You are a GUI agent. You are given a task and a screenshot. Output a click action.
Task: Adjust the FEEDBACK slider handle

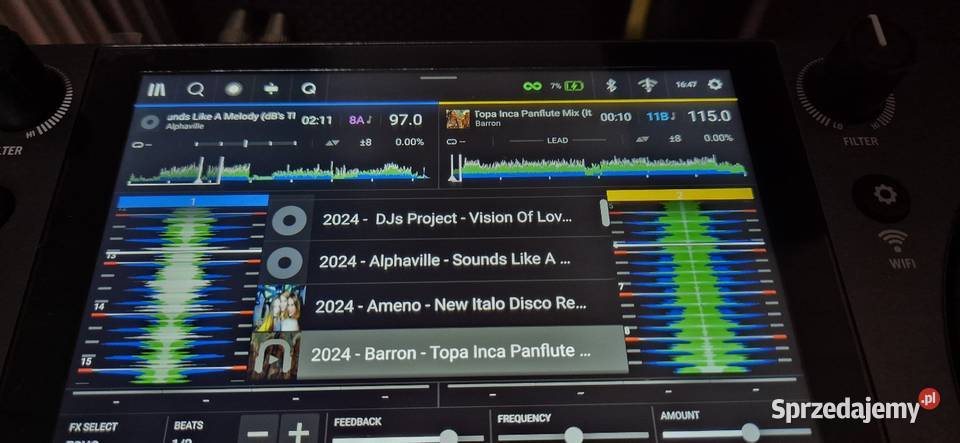[449, 436]
